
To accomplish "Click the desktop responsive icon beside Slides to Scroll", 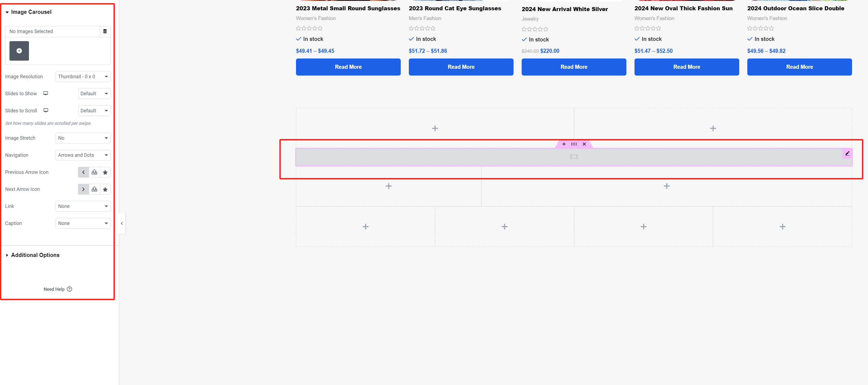I will tap(46, 110).
